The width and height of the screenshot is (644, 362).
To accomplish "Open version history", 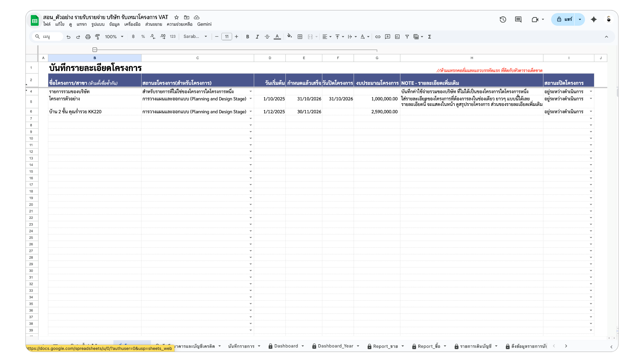I will click(x=503, y=19).
